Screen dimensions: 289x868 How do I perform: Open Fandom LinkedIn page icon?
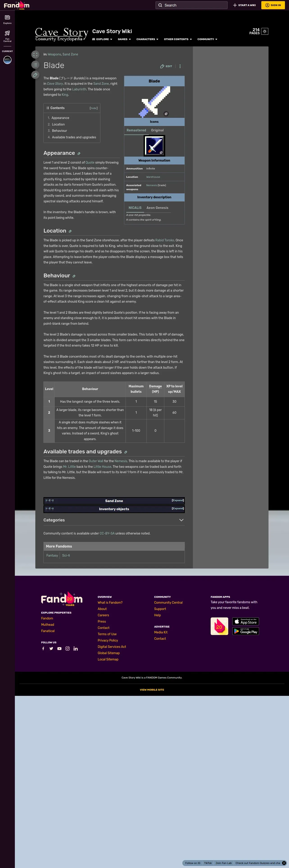point(76,649)
